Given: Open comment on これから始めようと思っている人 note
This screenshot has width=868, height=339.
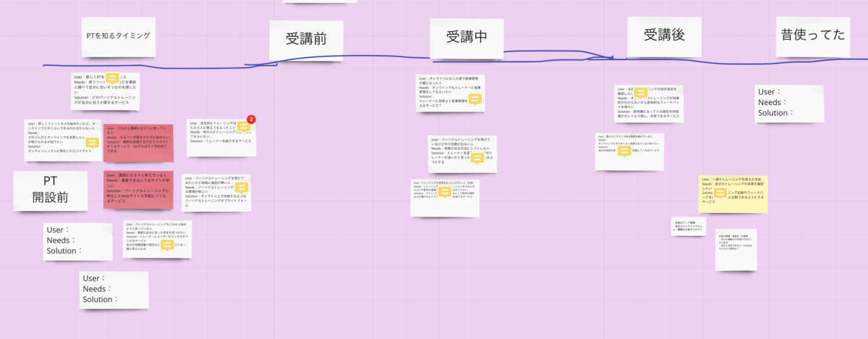Looking at the screenshot, I should click(x=167, y=246).
